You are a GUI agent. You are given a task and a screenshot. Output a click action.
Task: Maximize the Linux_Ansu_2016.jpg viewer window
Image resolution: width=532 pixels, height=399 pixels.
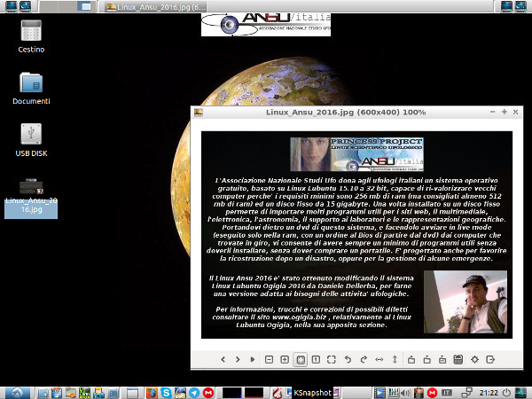pyautogui.click(x=505, y=112)
